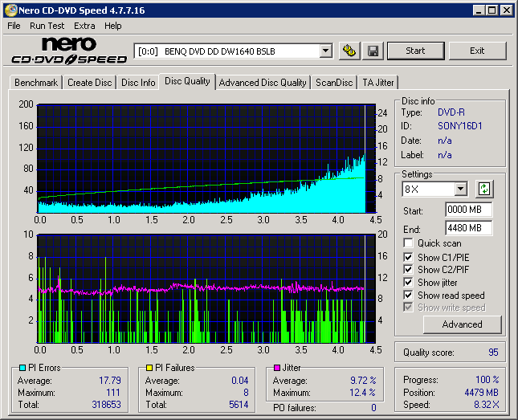Click PI Failures total 5614 value
Image resolution: width=518 pixels, height=420 pixels.
coord(239,405)
